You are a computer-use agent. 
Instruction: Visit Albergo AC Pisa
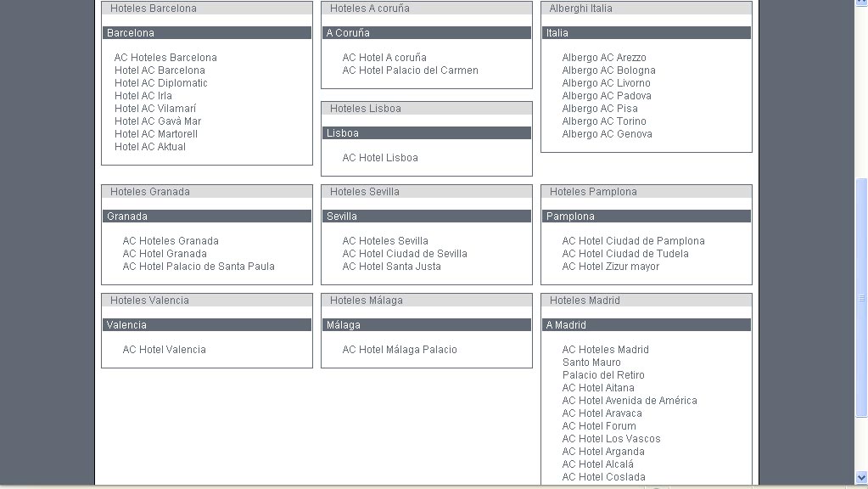(600, 109)
